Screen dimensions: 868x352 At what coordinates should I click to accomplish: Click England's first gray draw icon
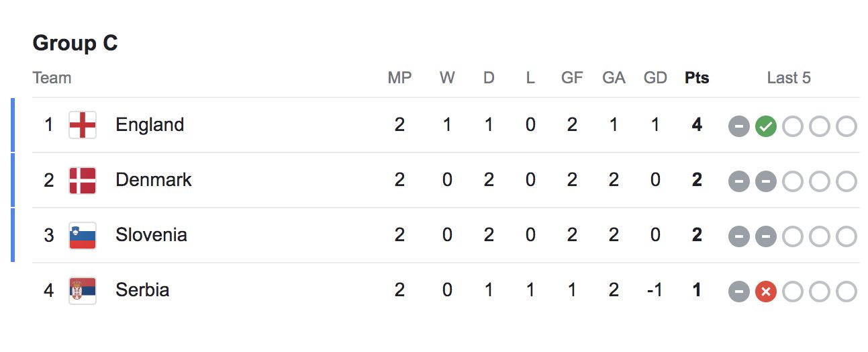(x=738, y=126)
